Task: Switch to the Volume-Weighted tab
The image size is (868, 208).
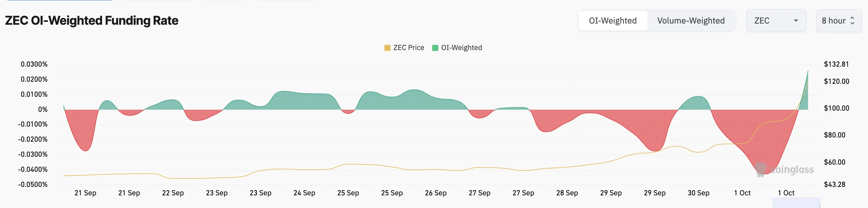Action: point(691,20)
